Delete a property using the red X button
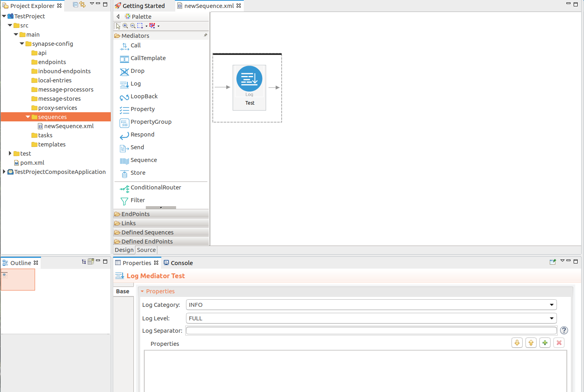The width and height of the screenshot is (584, 392). tap(559, 343)
